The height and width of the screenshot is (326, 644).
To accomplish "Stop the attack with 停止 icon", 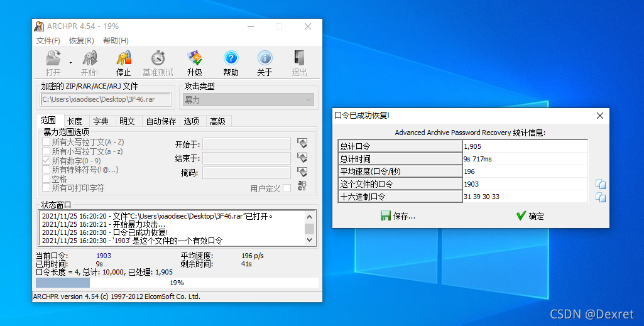I will pos(123,58).
